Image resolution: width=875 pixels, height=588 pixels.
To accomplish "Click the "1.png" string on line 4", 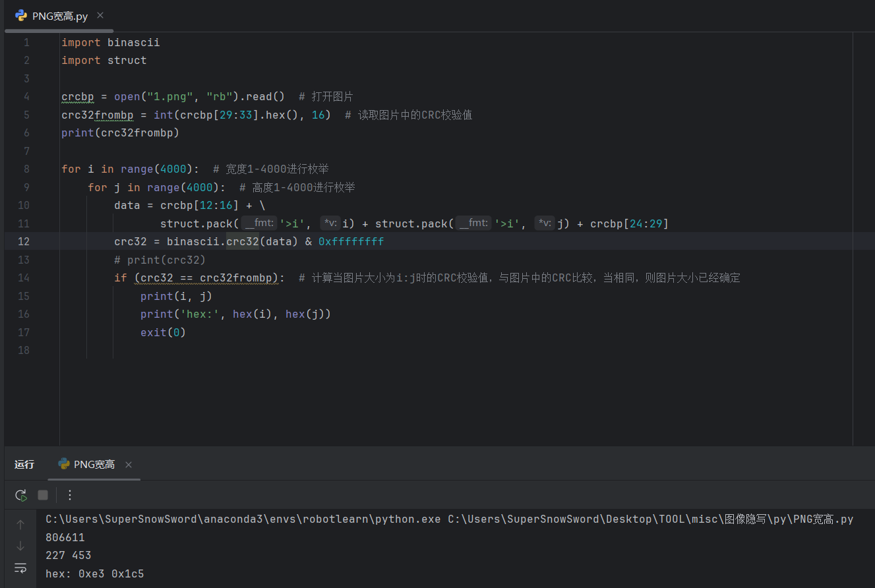I will click(170, 97).
